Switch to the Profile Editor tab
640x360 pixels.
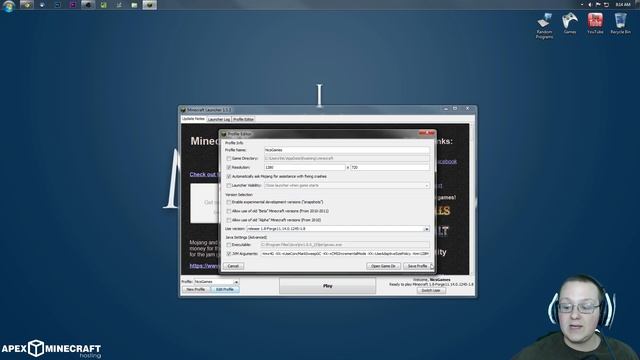[x=243, y=119]
